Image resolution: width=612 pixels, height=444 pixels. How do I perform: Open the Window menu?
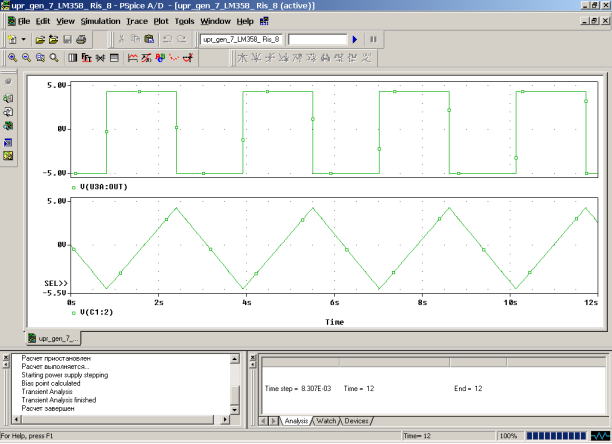point(215,21)
